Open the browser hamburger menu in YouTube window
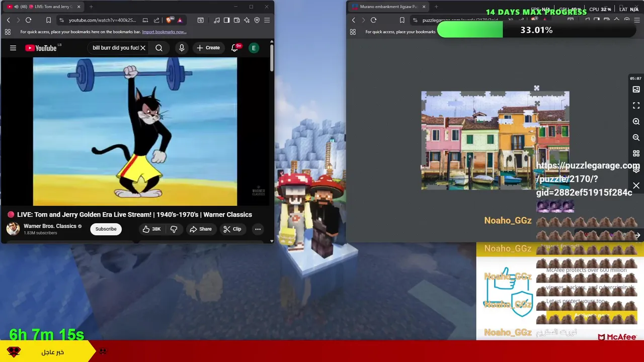The image size is (644, 362). tap(267, 20)
